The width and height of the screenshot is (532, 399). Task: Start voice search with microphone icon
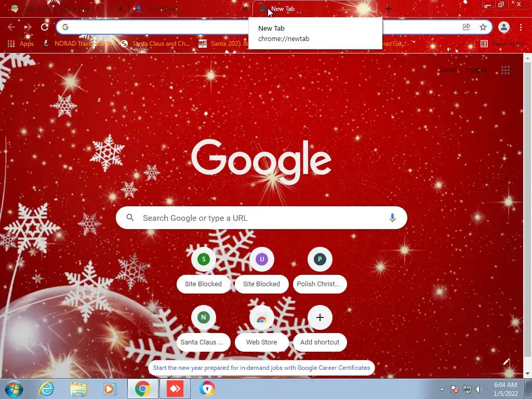point(392,218)
